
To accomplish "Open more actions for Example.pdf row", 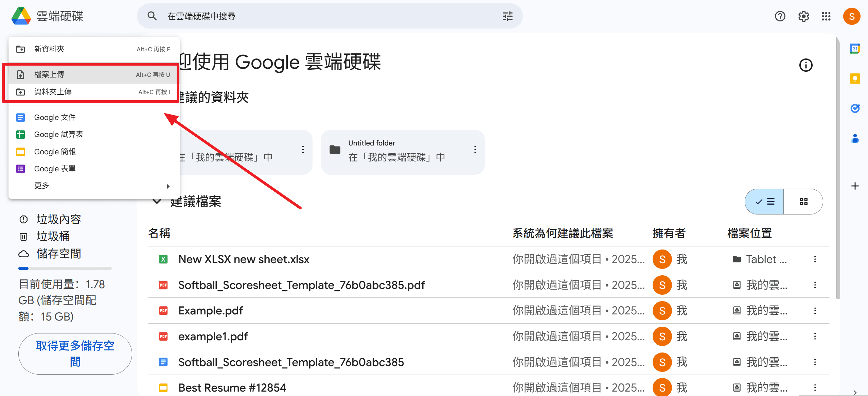I will (x=815, y=311).
